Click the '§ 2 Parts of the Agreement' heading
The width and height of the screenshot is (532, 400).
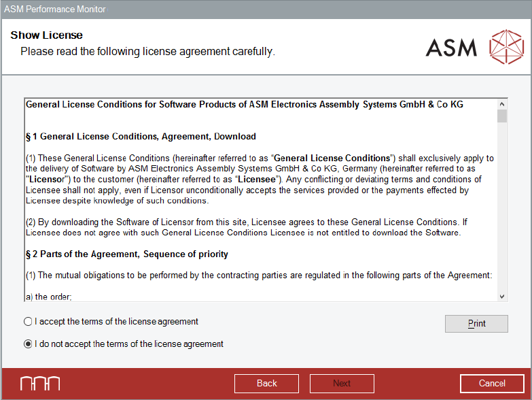126,254
